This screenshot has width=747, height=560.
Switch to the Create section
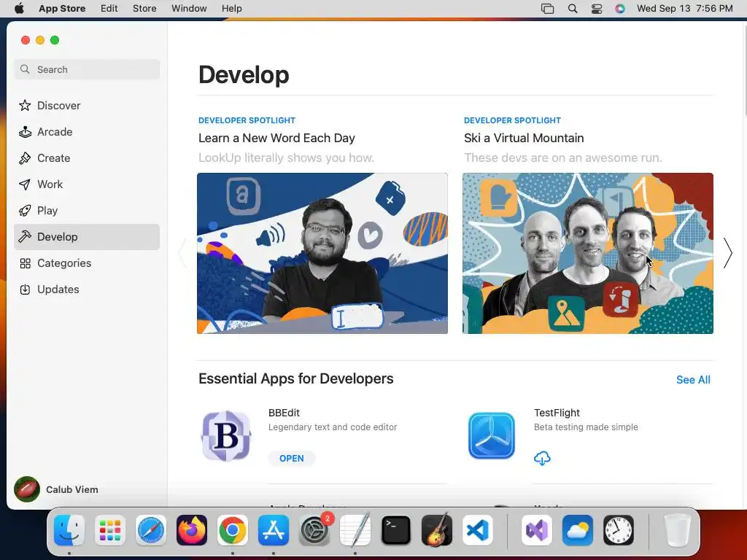click(x=87, y=158)
